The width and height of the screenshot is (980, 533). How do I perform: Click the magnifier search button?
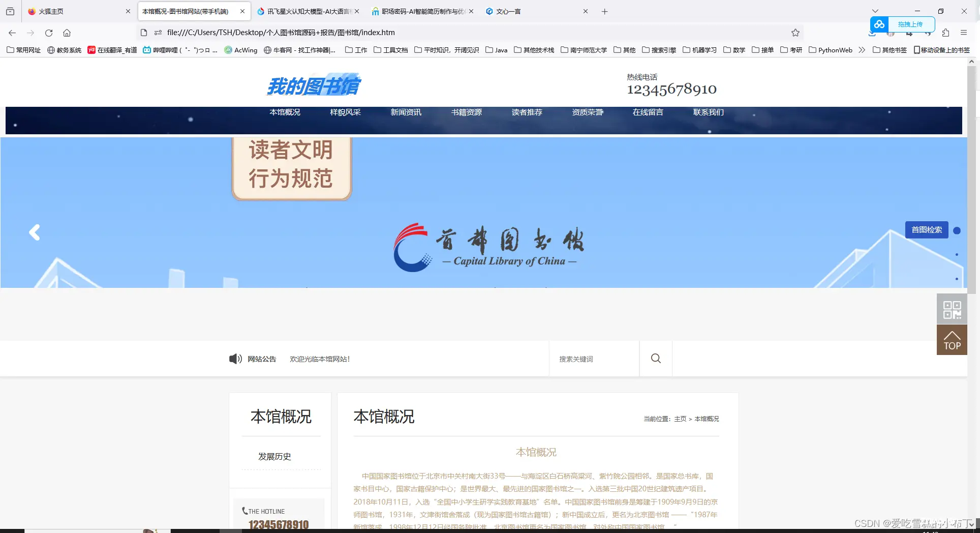pyautogui.click(x=656, y=359)
